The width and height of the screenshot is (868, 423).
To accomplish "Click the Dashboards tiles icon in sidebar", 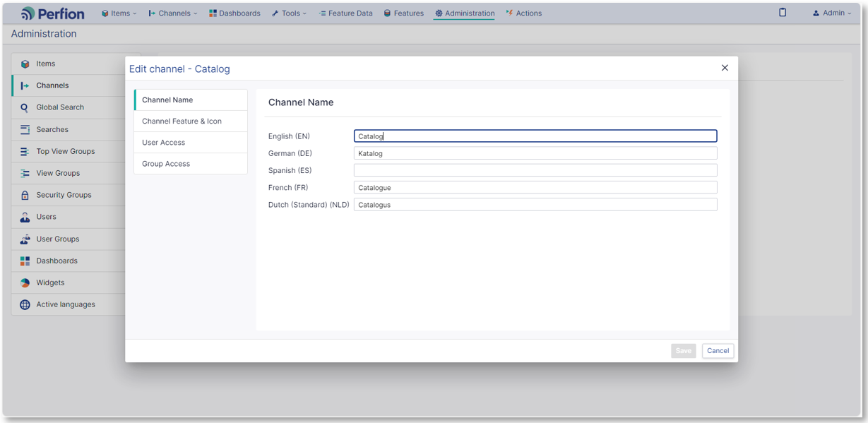I will 25,261.
